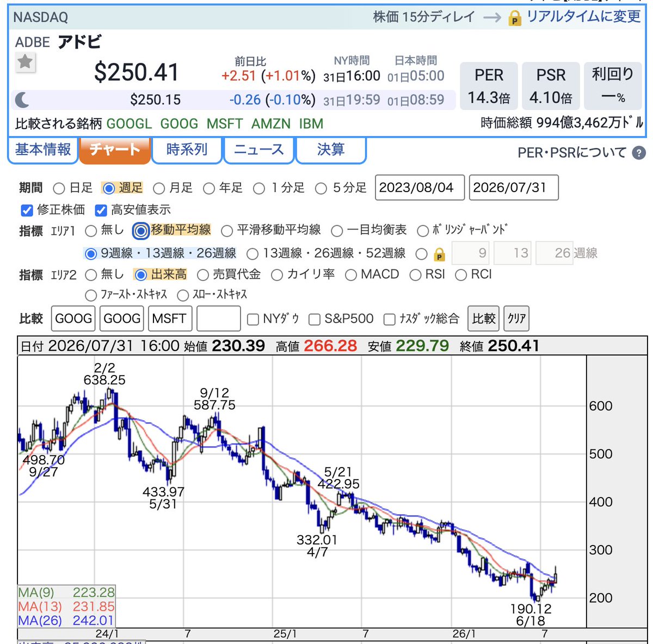Select RCI indicator radio button
The height and width of the screenshot is (644, 653).
click(461, 275)
